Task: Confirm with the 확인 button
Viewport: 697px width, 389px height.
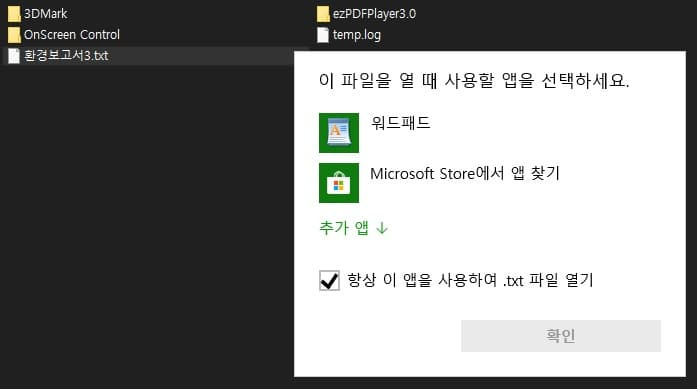Action: coord(561,336)
